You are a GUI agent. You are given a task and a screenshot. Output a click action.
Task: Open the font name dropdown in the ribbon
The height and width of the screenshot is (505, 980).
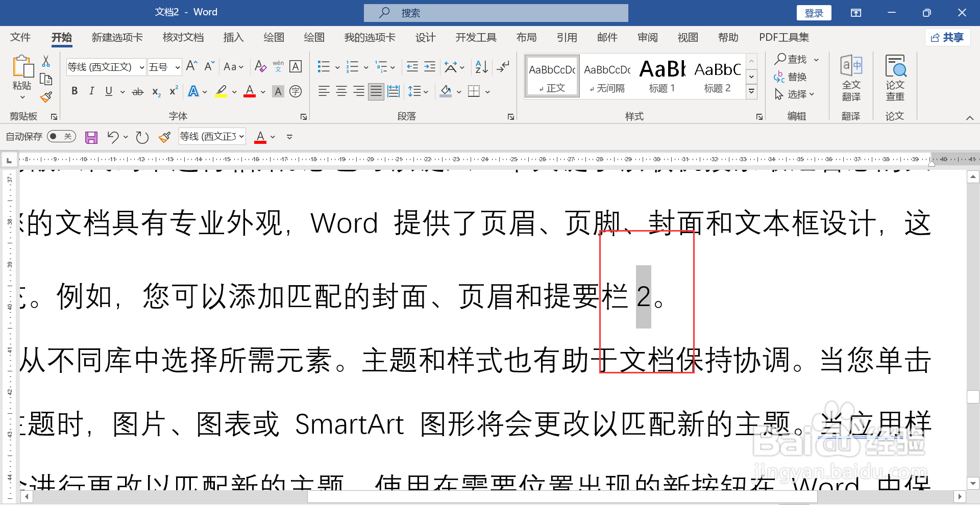click(x=141, y=67)
